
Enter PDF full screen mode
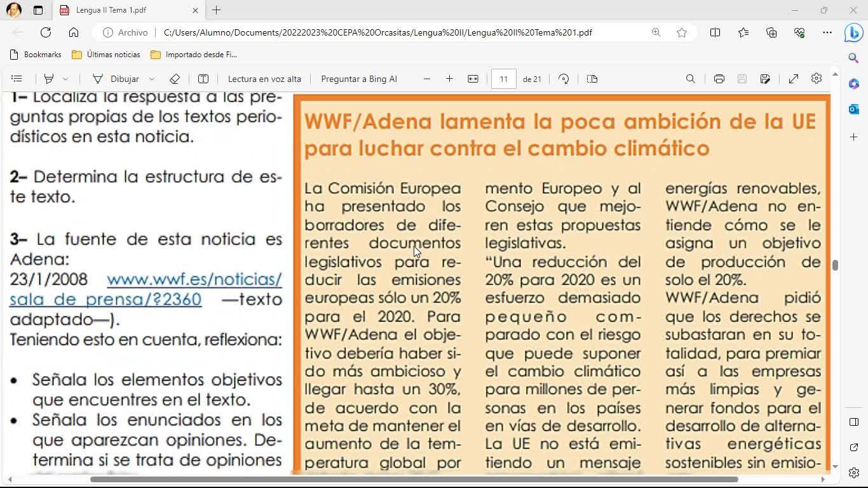tap(794, 79)
